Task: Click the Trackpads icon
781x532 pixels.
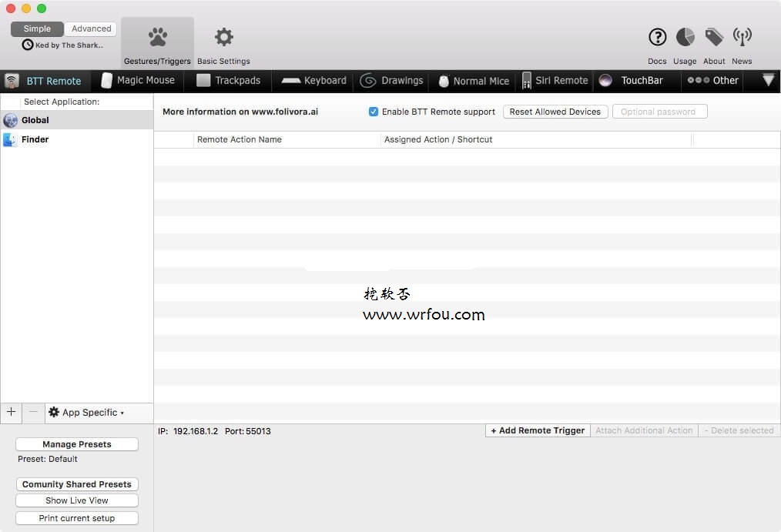Action: click(203, 80)
